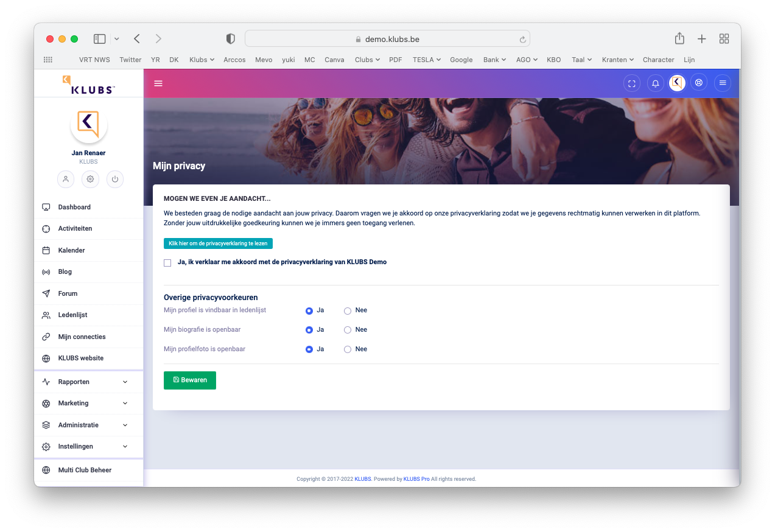Open the notifications bell icon
Screen dimensions: 775x532
pyautogui.click(x=655, y=83)
